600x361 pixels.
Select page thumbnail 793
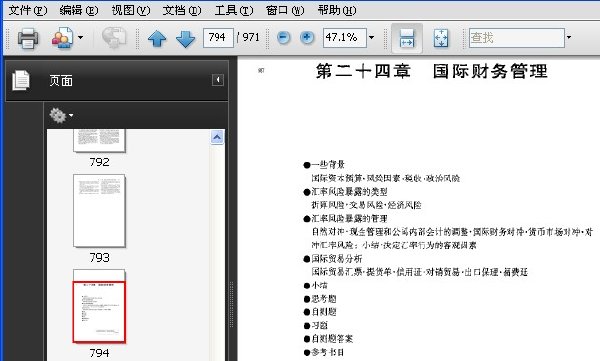(x=99, y=211)
